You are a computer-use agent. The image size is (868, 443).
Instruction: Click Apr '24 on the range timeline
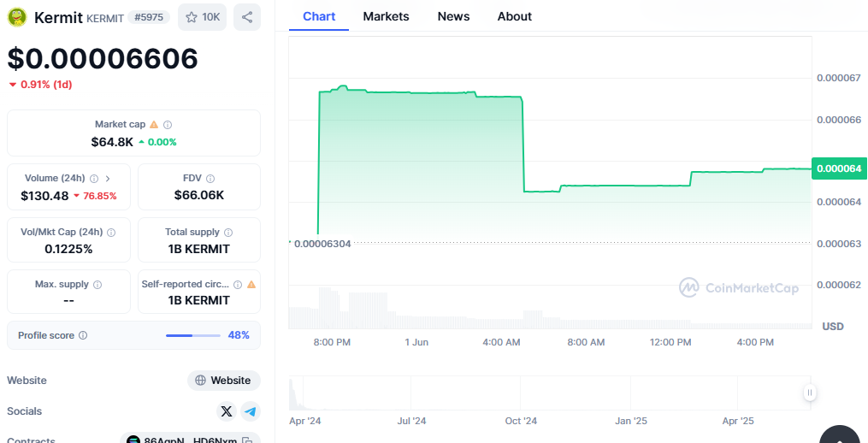pos(305,422)
